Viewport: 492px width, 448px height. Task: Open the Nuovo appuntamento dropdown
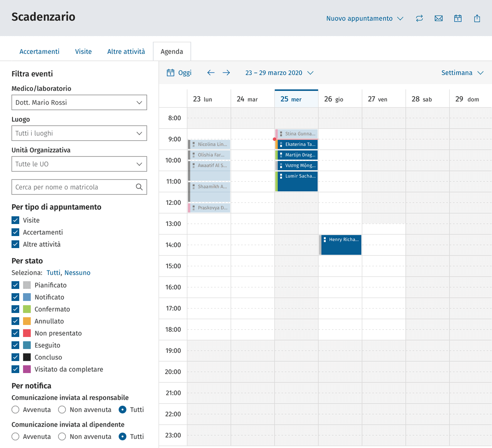[365, 19]
